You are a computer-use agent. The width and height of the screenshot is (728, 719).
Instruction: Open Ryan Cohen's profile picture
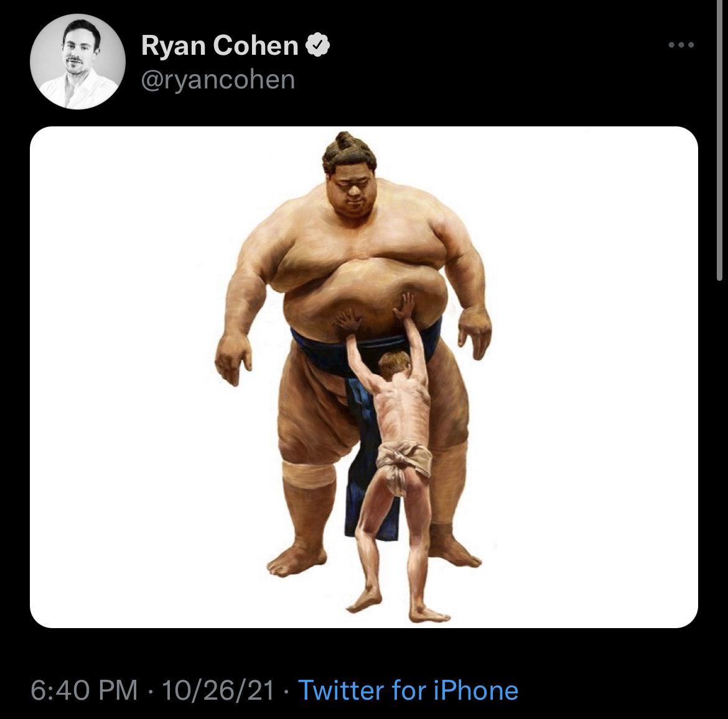[78, 62]
